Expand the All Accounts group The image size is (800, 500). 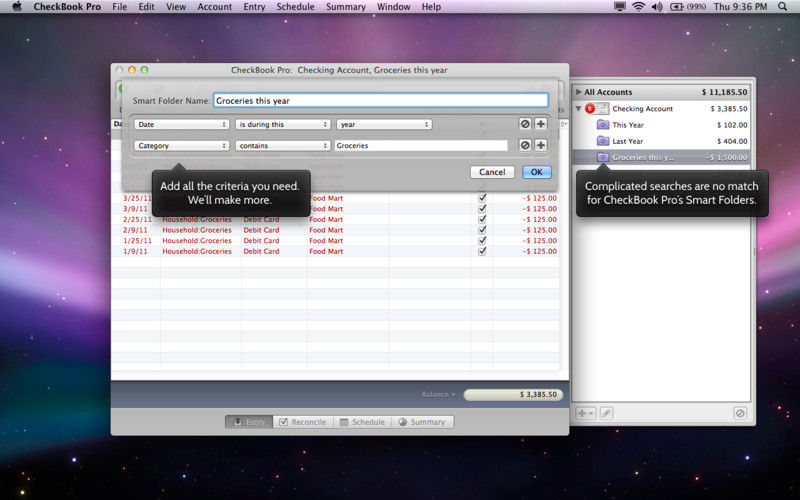tap(579, 92)
